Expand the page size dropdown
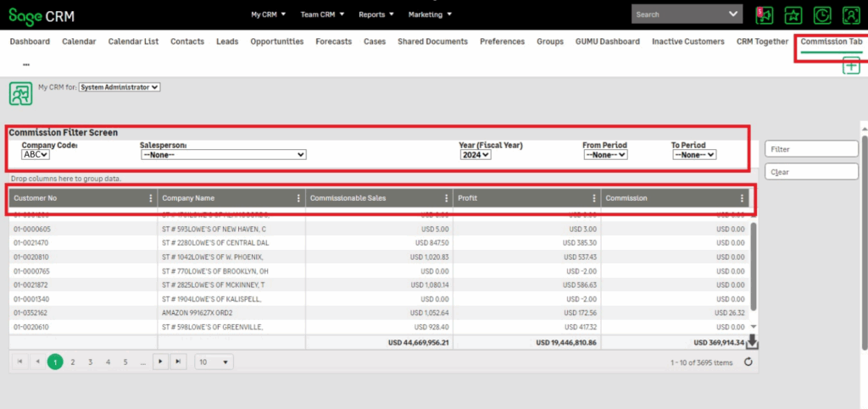The width and height of the screenshot is (868, 409). pyautogui.click(x=214, y=362)
